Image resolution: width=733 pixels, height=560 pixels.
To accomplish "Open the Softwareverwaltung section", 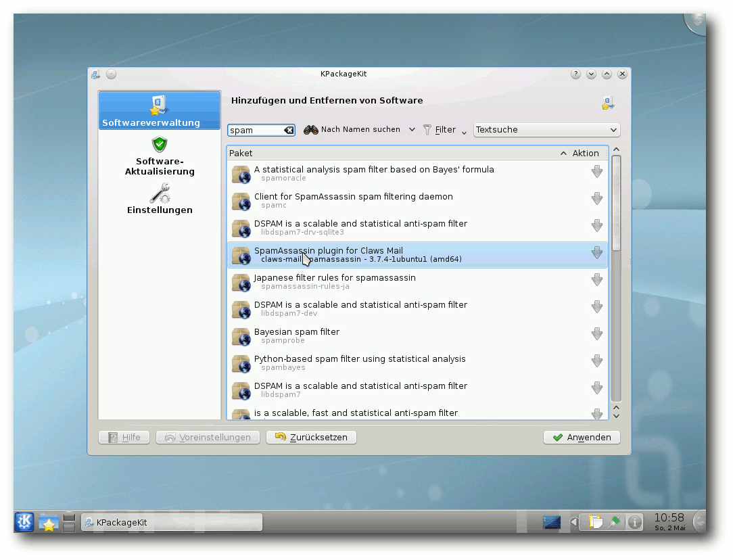I will [x=160, y=110].
